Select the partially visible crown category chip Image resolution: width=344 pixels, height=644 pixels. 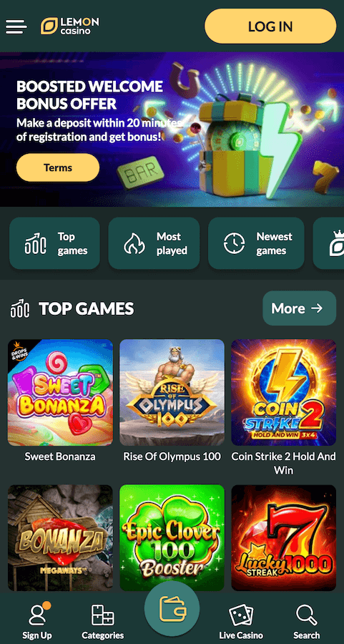329,243
